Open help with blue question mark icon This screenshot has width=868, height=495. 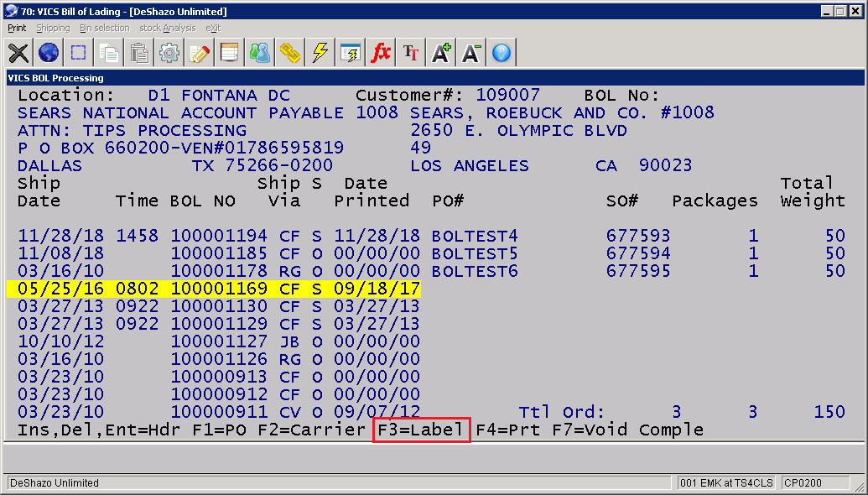501,53
